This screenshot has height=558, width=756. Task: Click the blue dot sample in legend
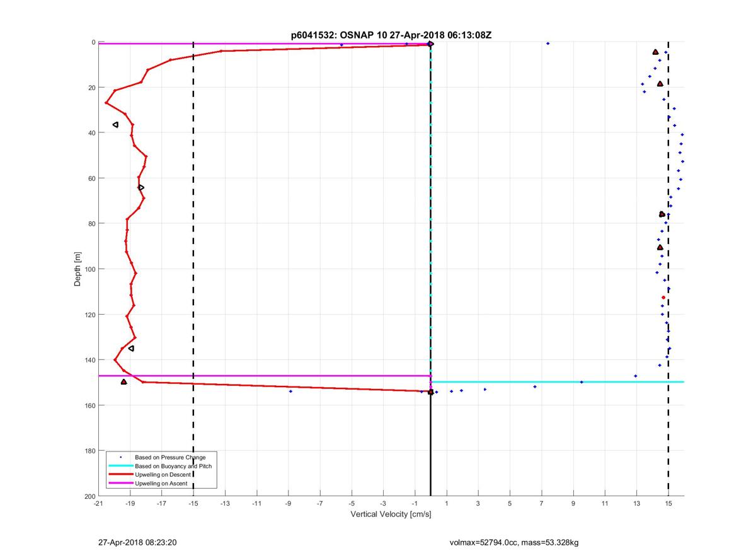tap(120, 457)
